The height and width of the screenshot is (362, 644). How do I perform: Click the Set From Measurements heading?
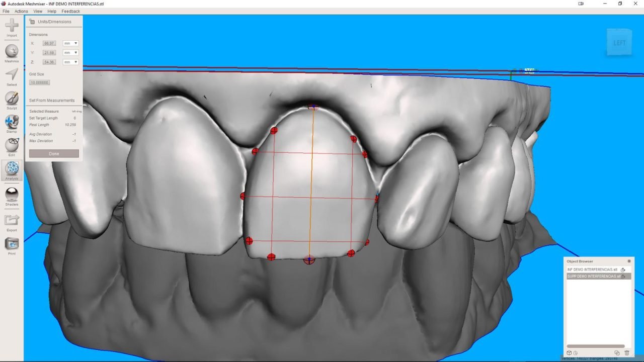point(52,101)
